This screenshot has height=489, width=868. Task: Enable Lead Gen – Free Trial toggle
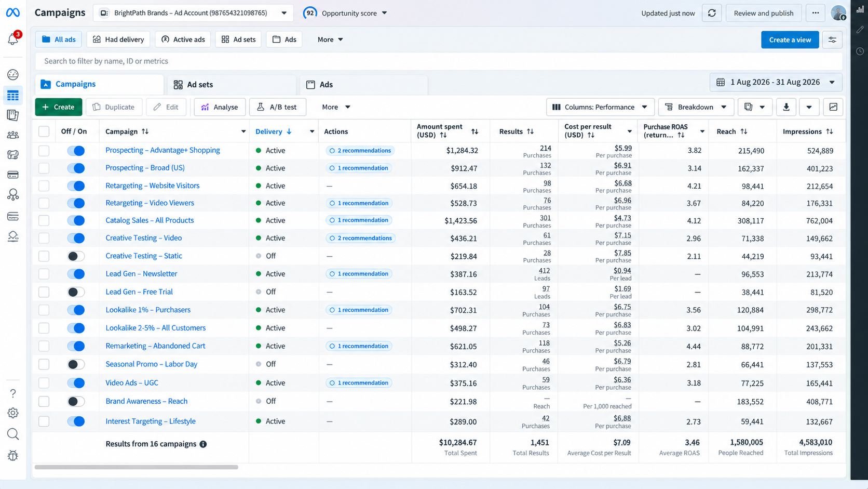[x=76, y=292]
